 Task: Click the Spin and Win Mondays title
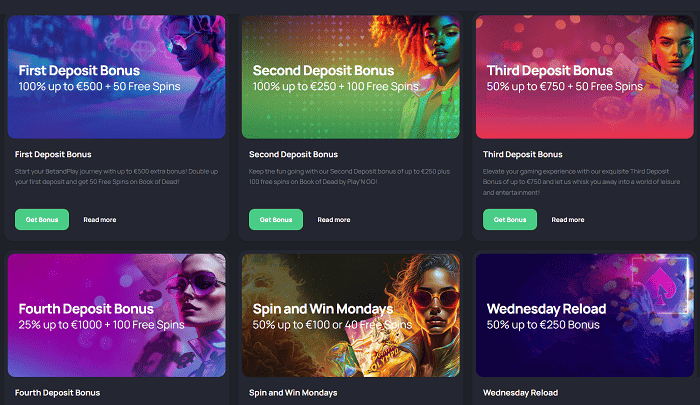293,393
